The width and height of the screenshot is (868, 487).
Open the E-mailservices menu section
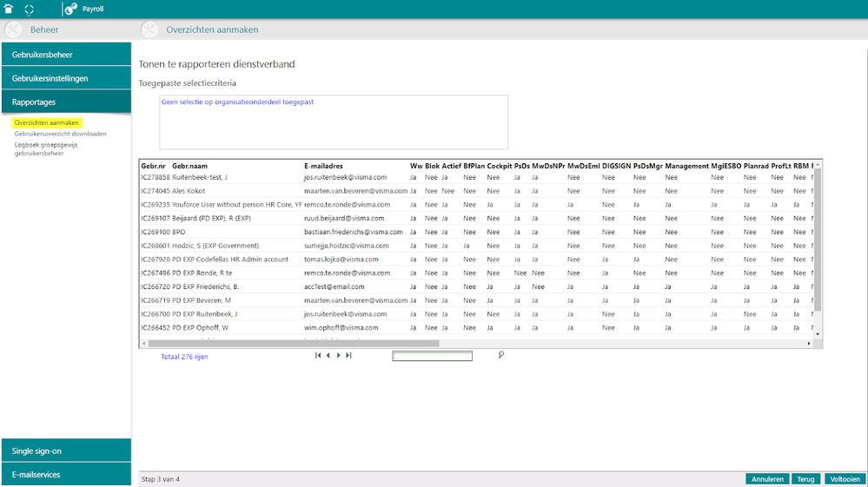click(x=66, y=475)
